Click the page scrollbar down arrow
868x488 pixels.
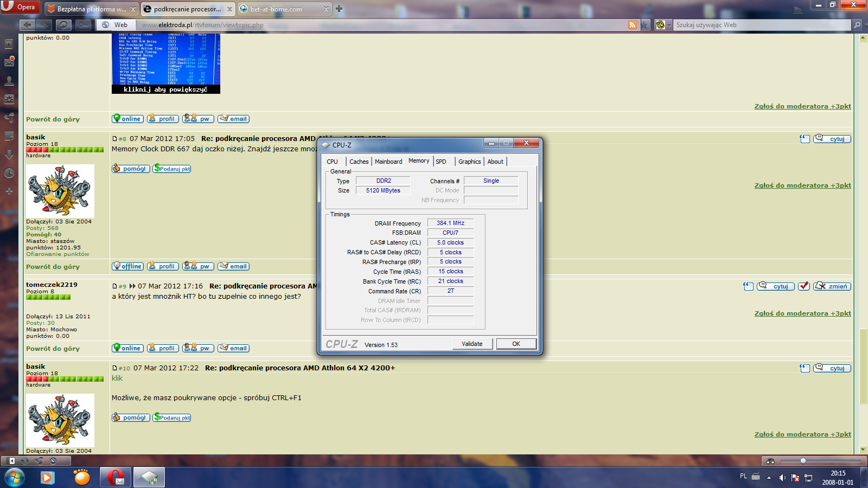(x=863, y=450)
